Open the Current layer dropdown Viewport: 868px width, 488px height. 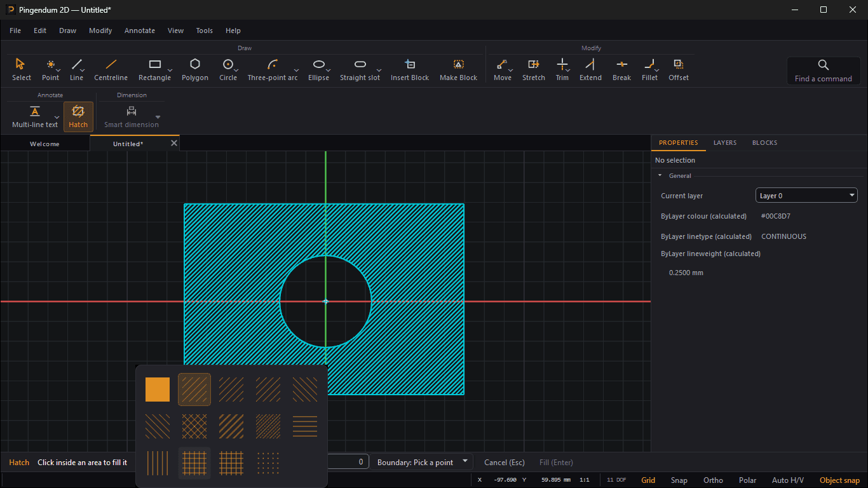coord(806,196)
